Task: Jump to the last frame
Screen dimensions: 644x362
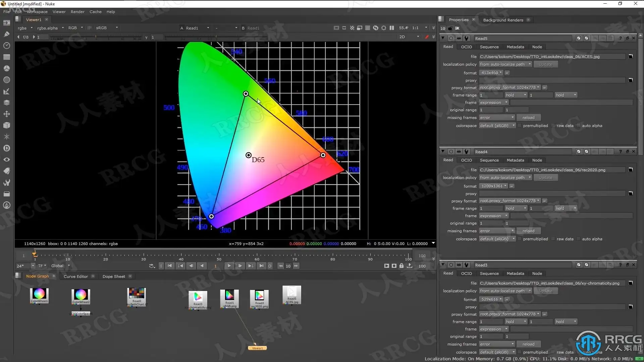Action: coord(262,266)
